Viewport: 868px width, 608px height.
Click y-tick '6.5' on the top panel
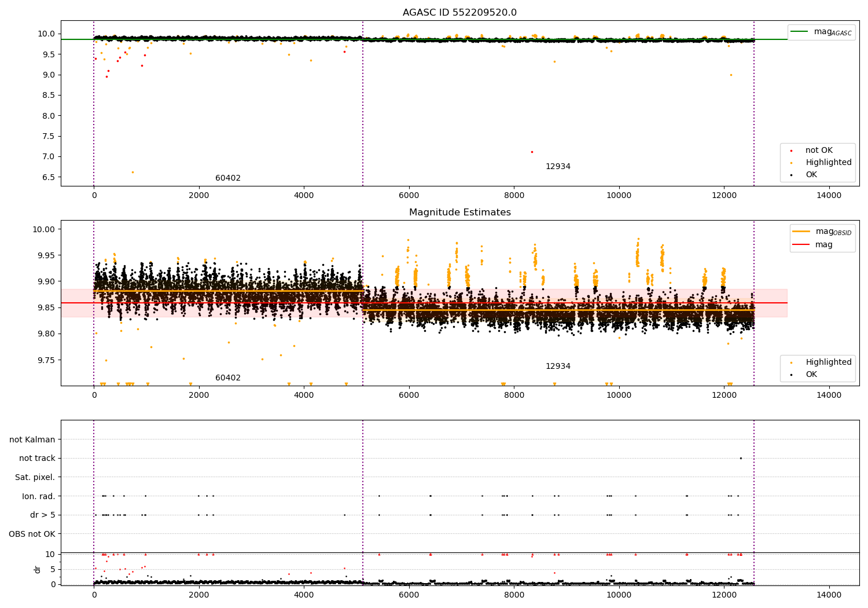click(x=49, y=177)
